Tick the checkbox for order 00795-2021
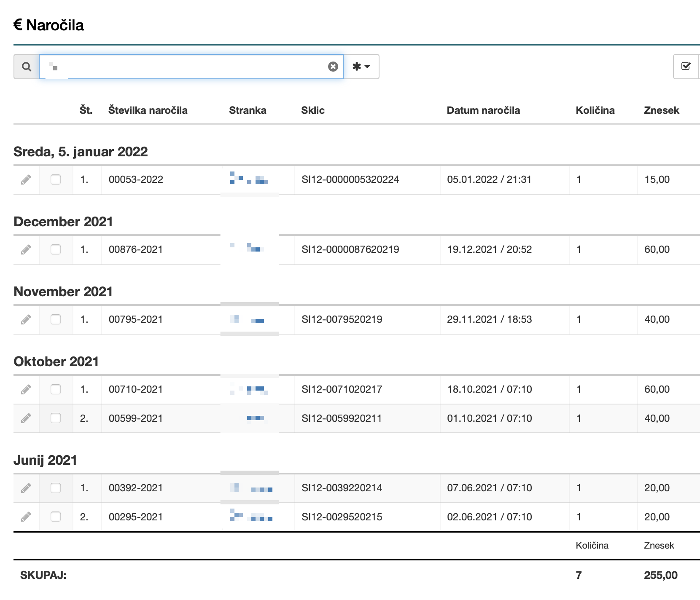 56,319
